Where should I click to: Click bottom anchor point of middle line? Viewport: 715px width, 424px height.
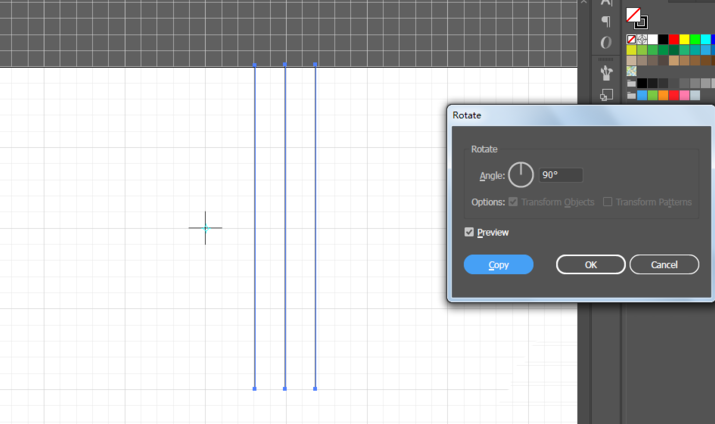[285, 389]
